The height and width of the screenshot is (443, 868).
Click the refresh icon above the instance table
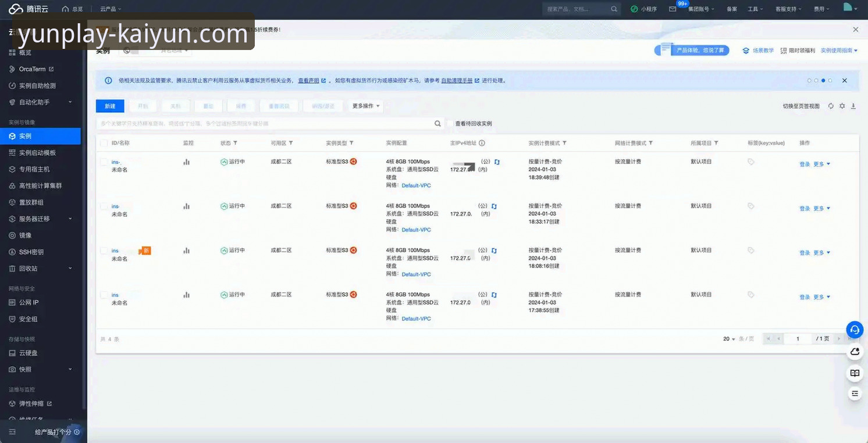[x=831, y=106]
